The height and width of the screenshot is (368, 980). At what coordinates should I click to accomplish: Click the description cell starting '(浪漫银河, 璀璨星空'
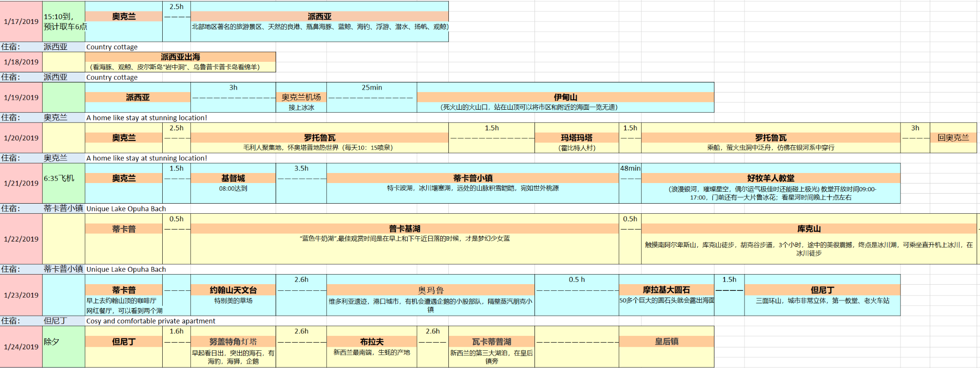coord(771,193)
